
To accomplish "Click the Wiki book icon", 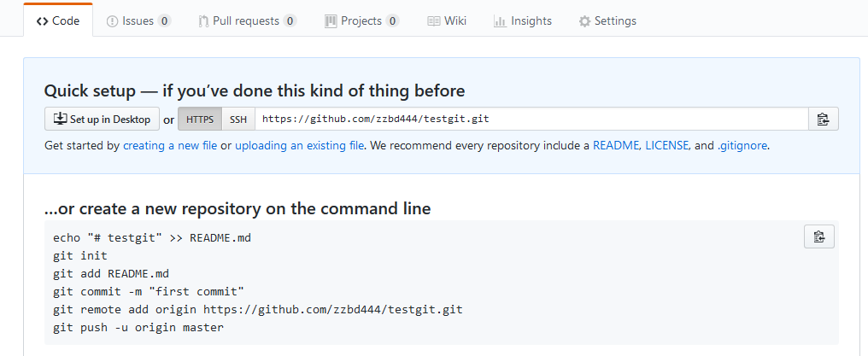I will coord(433,21).
